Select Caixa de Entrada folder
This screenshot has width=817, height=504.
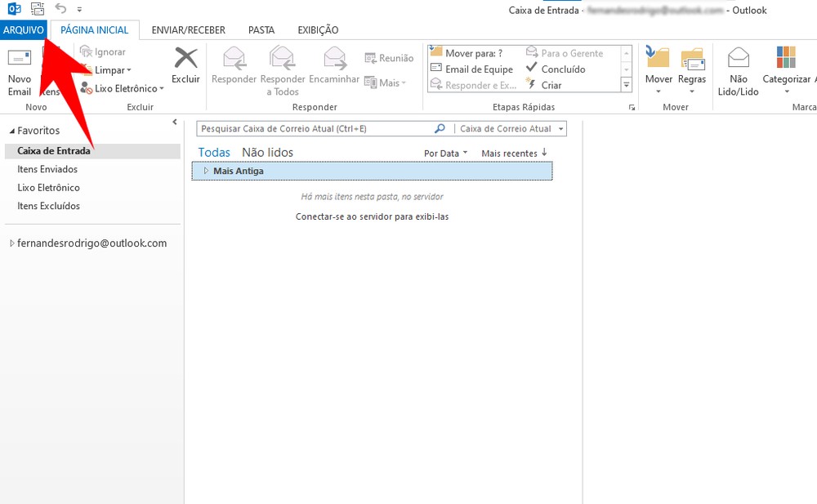click(x=93, y=151)
